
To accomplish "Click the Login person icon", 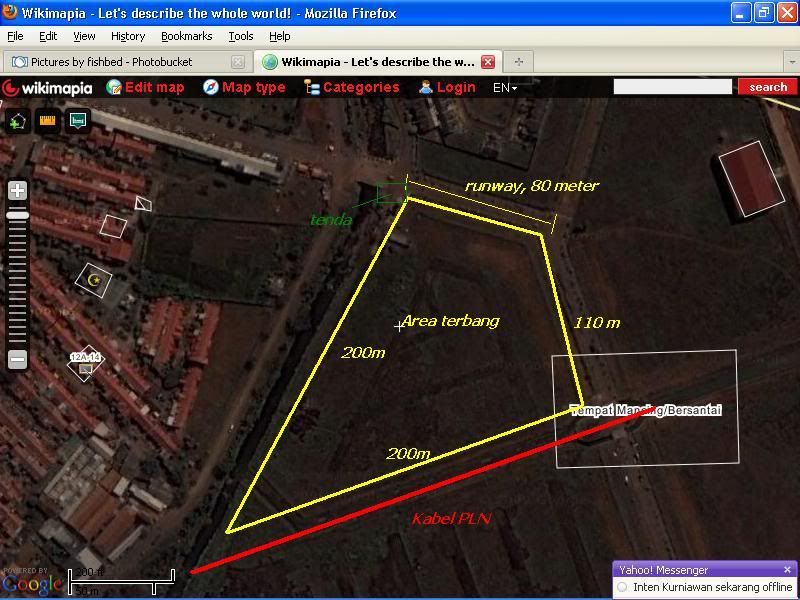I will click(x=426, y=87).
